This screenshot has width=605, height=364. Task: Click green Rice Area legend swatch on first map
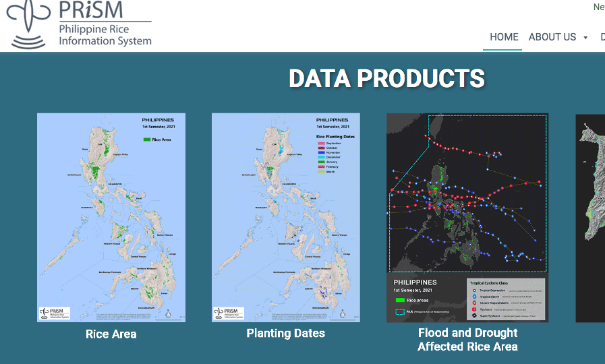point(146,139)
